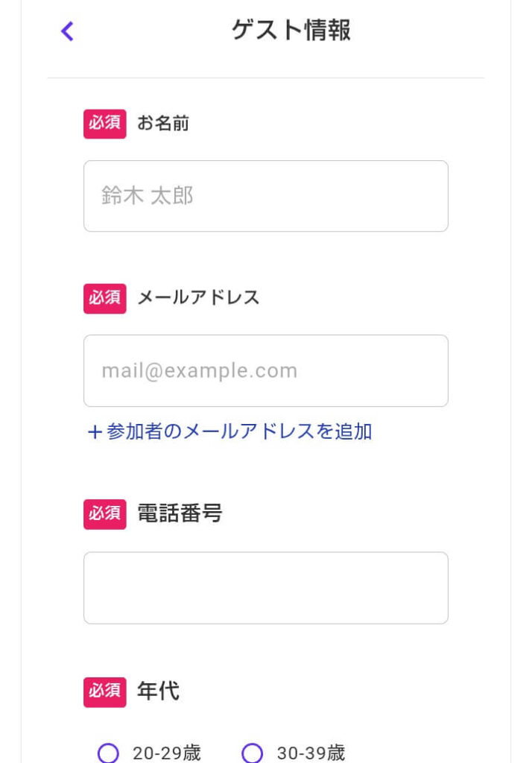Focus the お名前 field showing 鈴木 太郎
The image size is (532, 763).
pos(266,196)
